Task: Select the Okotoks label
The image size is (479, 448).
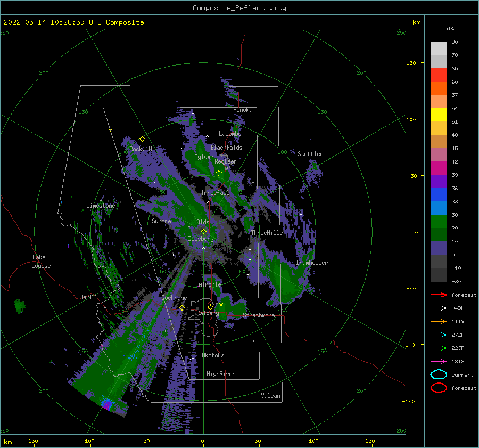Action: coord(213,355)
